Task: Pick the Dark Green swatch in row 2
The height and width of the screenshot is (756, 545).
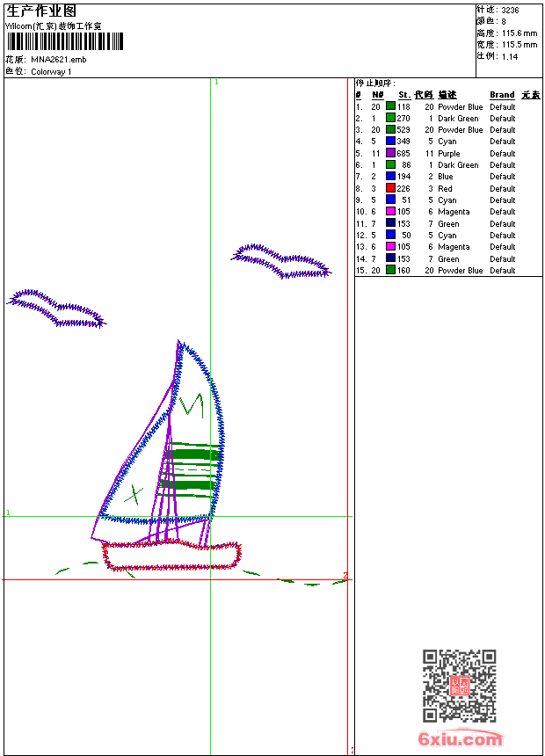Action: (390, 118)
